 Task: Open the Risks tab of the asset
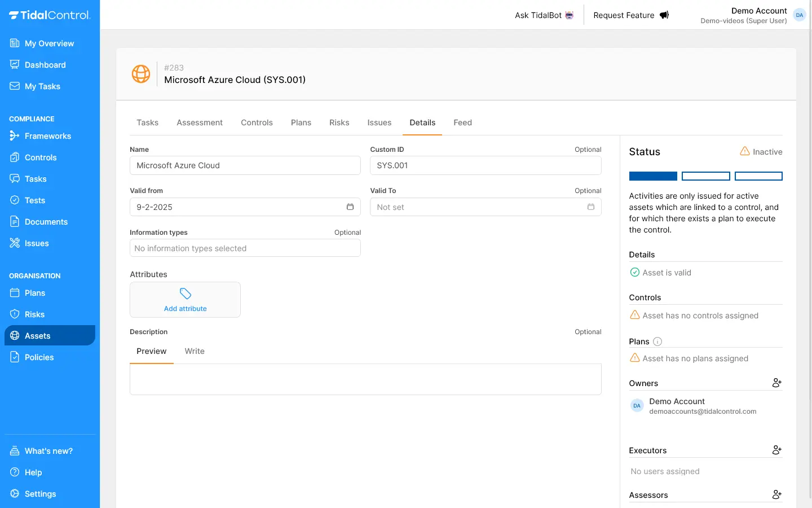click(339, 122)
